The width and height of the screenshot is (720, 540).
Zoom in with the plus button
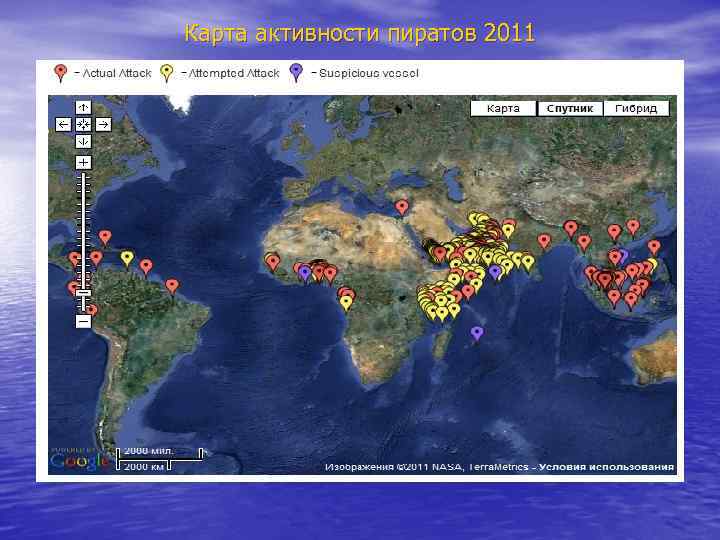point(83,163)
